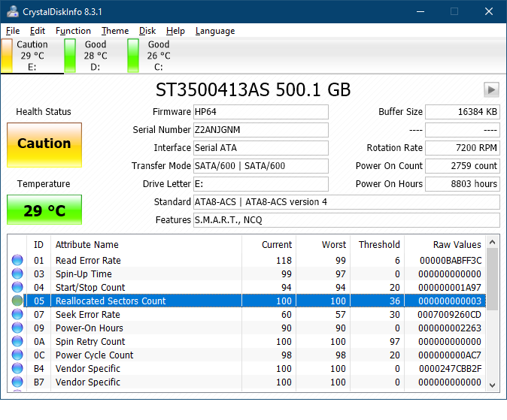
Task: Click status circle for Power Cycle Count
Action: tap(17, 355)
